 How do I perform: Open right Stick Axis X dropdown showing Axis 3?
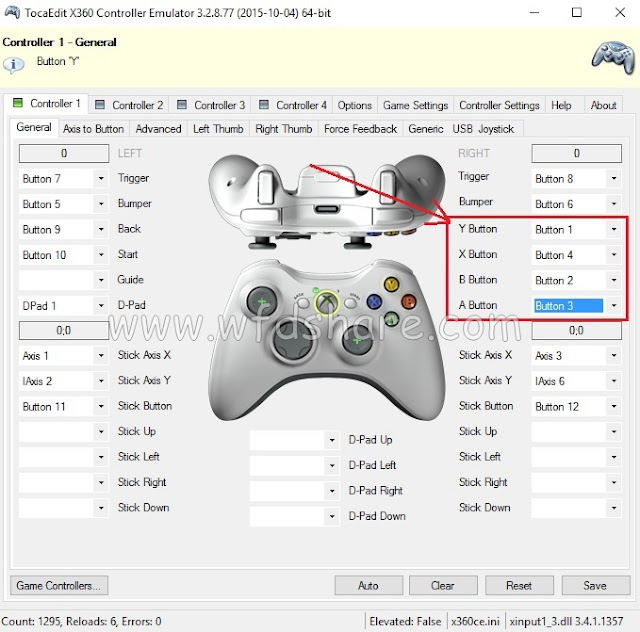576,356
